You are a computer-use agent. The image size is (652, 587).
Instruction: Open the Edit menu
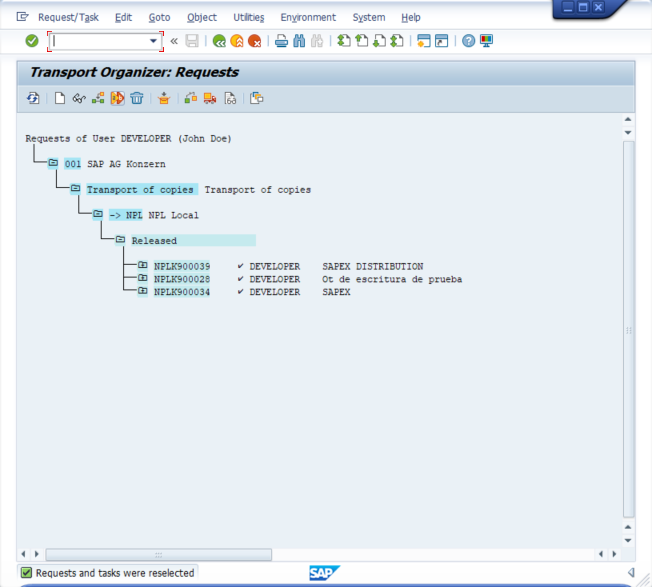[x=123, y=17]
